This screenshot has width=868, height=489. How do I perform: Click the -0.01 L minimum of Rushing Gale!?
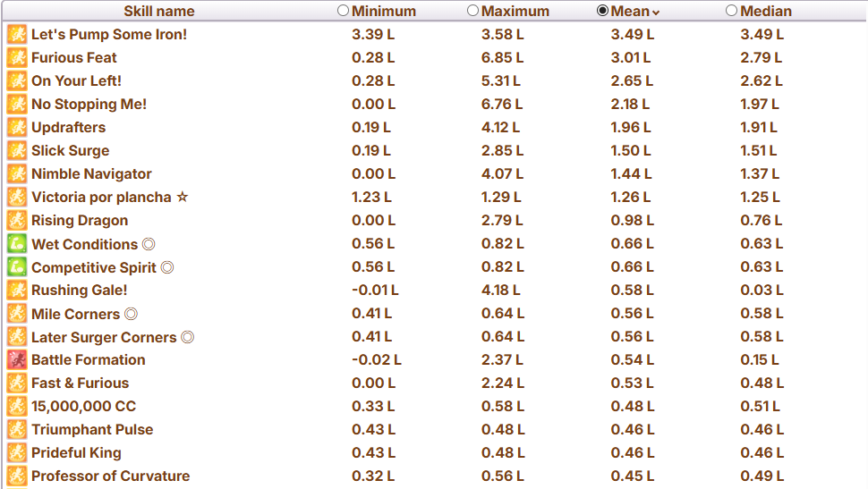point(375,290)
